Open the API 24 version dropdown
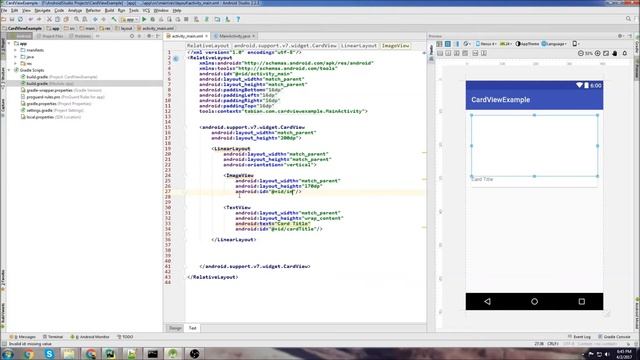Viewport: 640px width, 360px height. click(x=506, y=44)
